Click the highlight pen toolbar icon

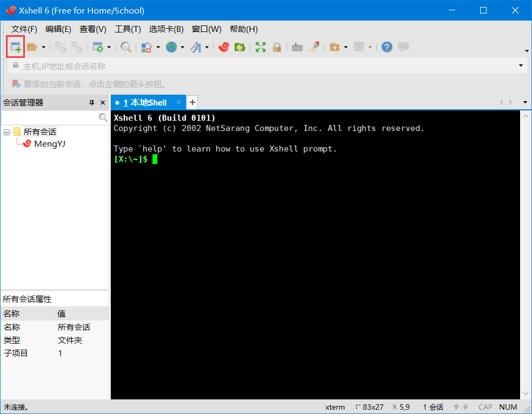tap(314, 47)
